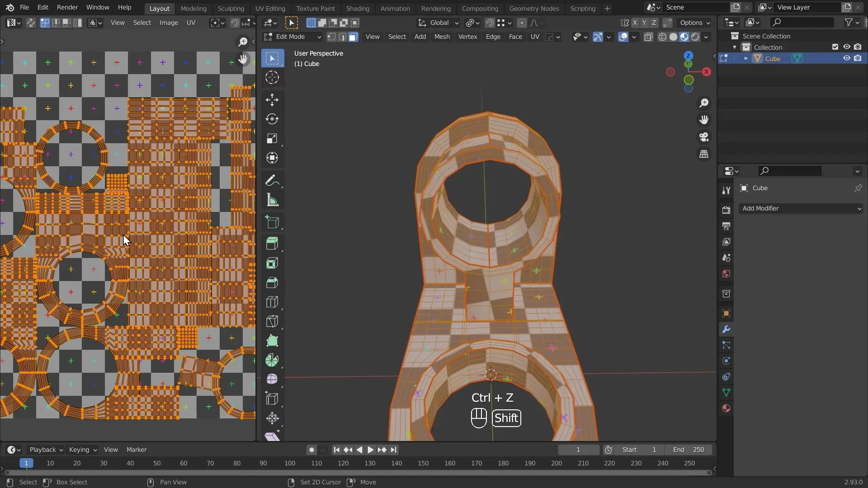Select the Loop Cut tool icon
The height and width of the screenshot is (488, 868).
272,302
